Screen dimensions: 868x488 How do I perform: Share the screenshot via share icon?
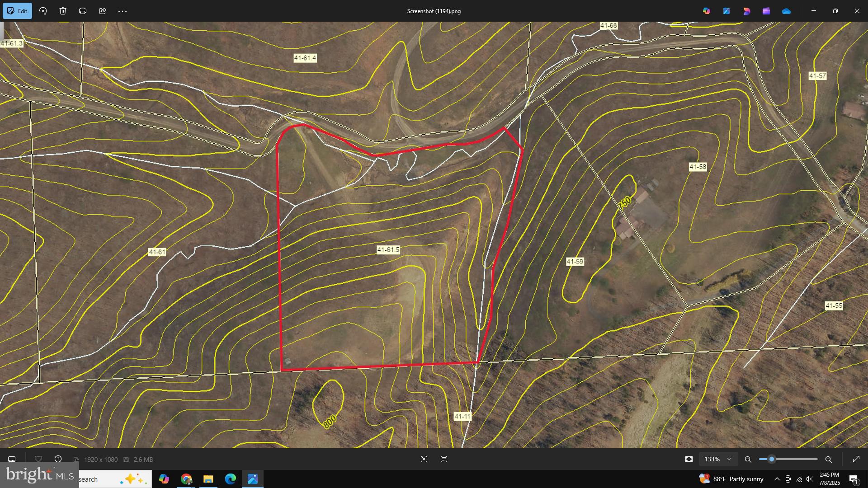(x=103, y=11)
